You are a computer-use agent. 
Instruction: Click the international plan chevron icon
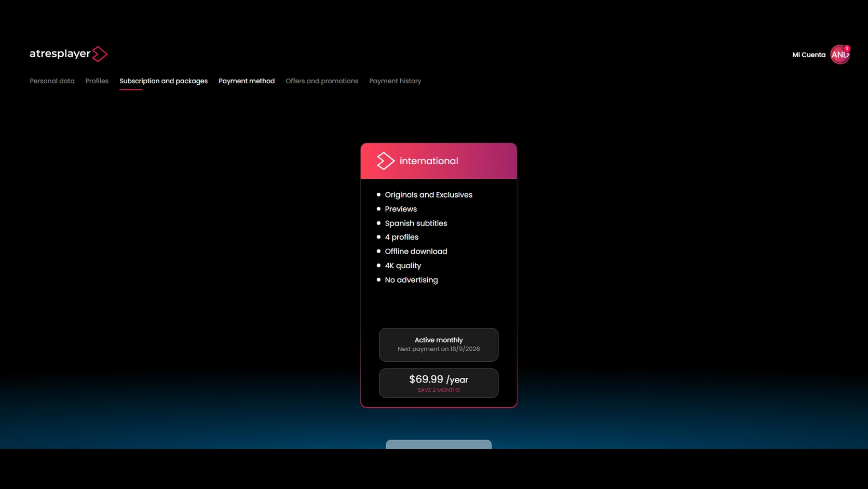[385, 161]
